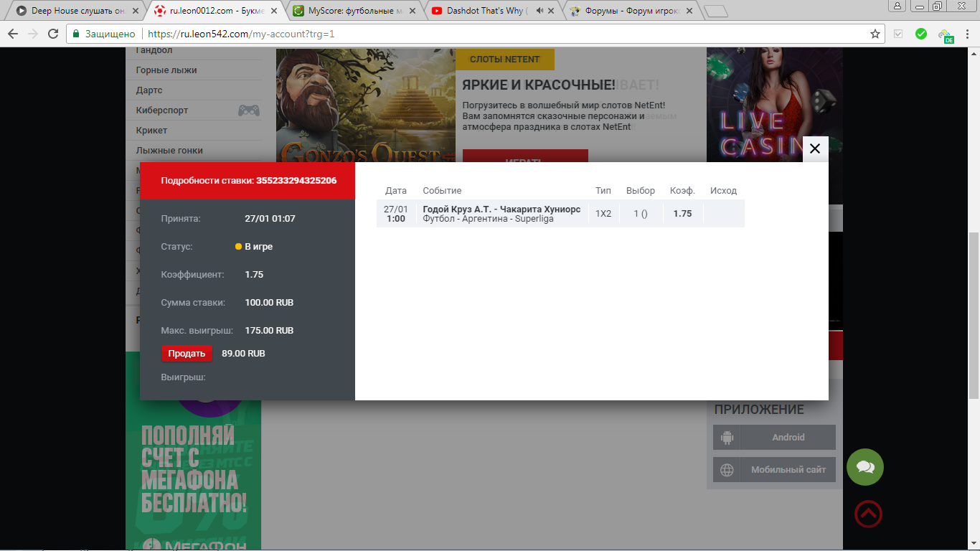Switch to the Deep House tab
980x551 pixels.
pyautogui.click(x=75, y=11)
